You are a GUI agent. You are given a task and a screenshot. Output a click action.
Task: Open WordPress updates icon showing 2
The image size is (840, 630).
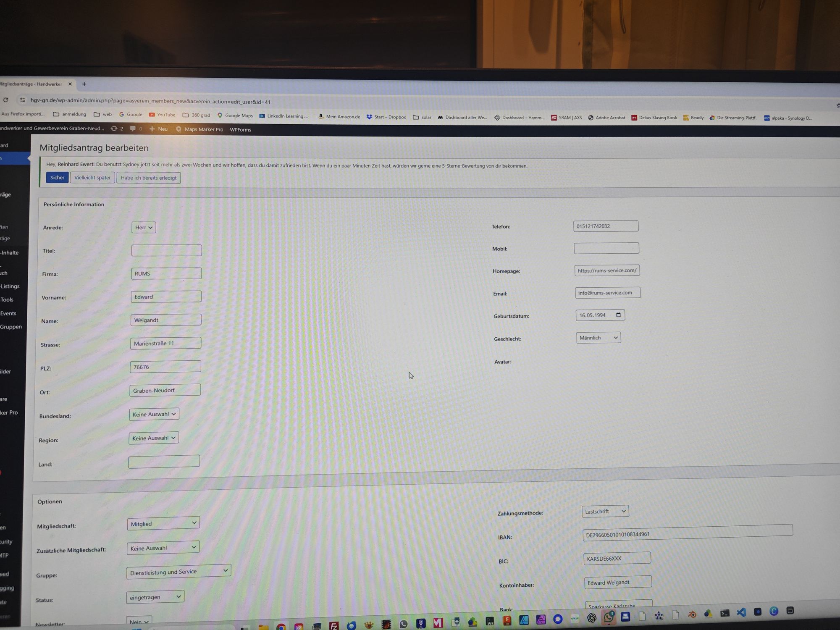pos(117,129)
